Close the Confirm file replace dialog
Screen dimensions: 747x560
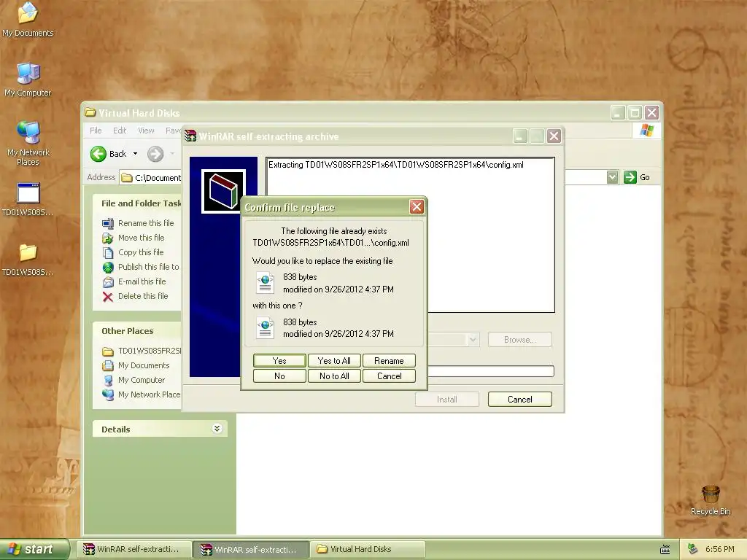[417, 206]
